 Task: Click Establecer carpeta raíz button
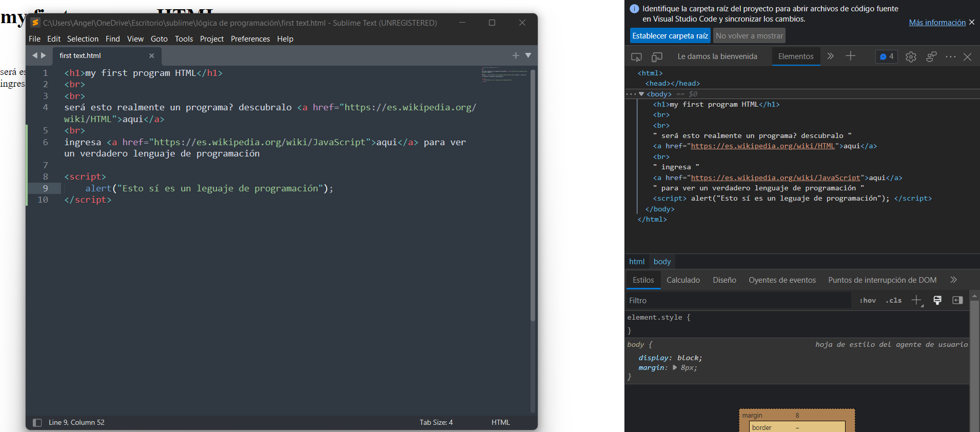tap(670, 36)
